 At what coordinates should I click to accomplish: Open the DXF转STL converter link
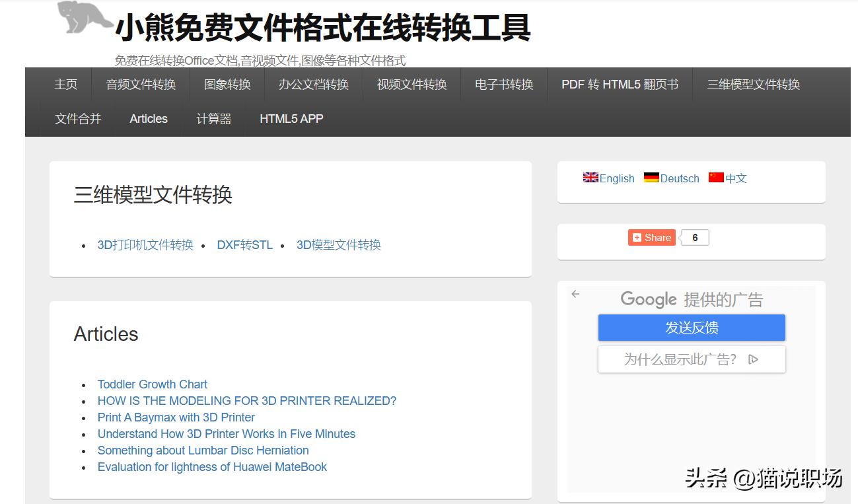tap(244, 244)
